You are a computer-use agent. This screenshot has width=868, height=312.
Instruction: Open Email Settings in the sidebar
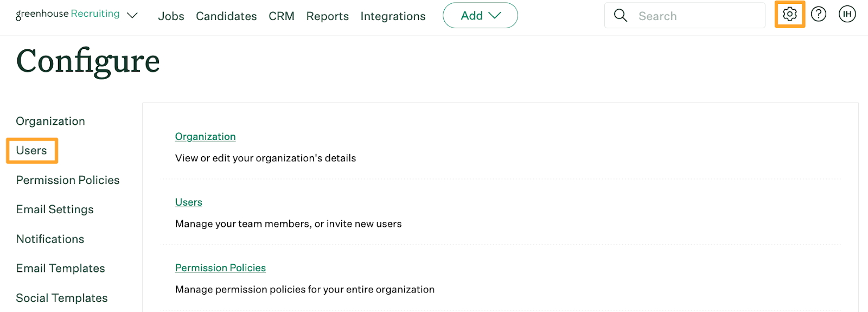coord(55,209)
